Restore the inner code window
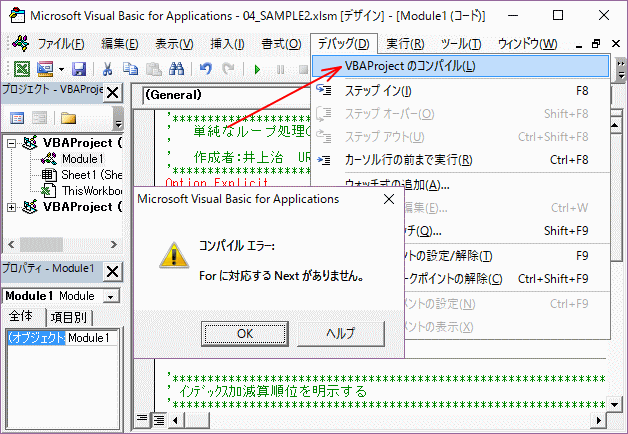The height and width of the screenshot is (434, 628). [596, 44]
